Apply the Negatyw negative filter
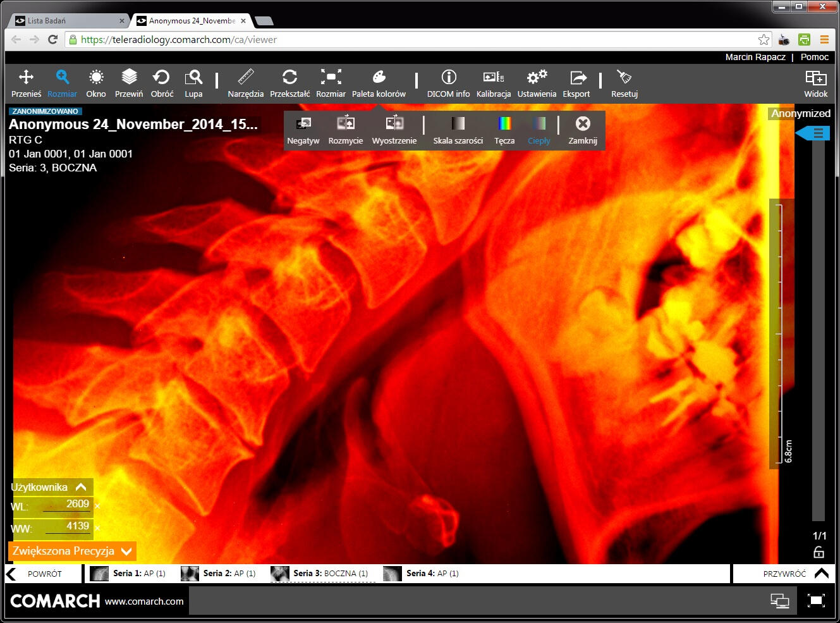This screenshot has height=623, width=840. [x=303, y=130]
